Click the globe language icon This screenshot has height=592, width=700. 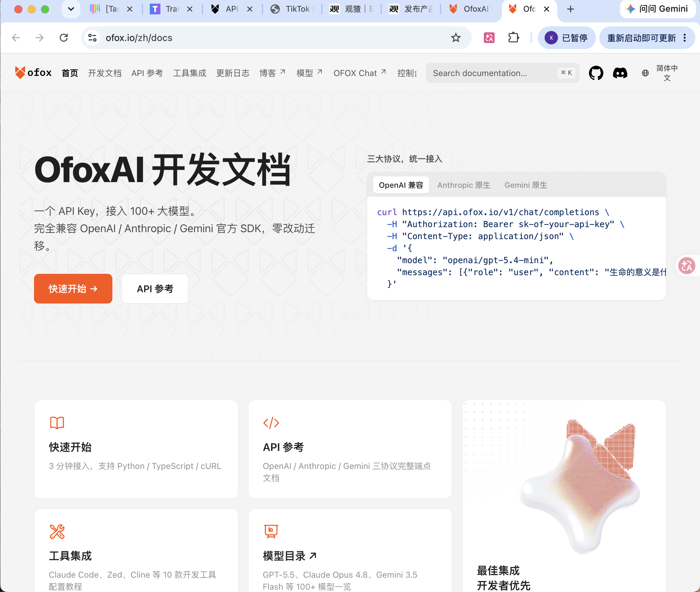pyautogui.click(x=645, y=73)
